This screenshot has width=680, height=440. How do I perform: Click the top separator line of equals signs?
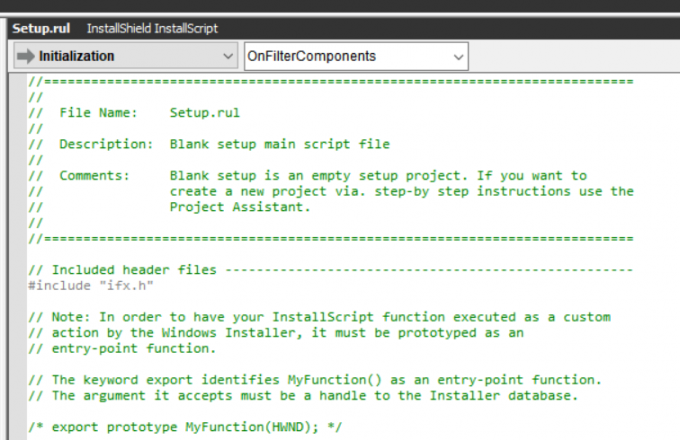click(x=330, y=82)
